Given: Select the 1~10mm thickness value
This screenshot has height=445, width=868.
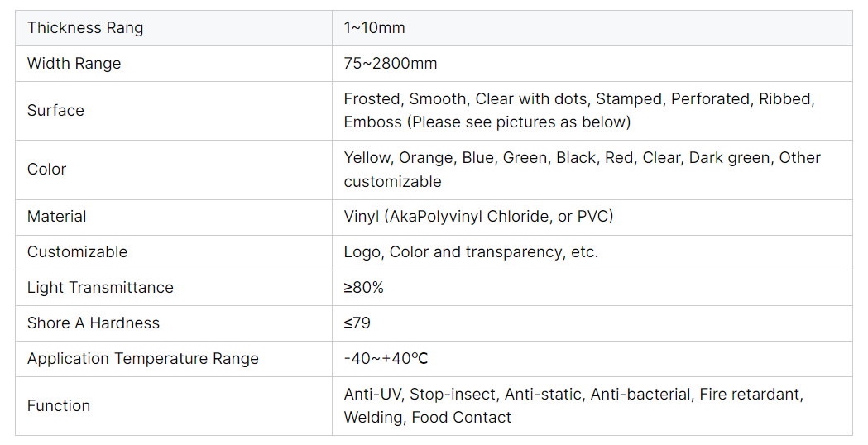Looking at the screenshot, I should click(x=374, y=27).
